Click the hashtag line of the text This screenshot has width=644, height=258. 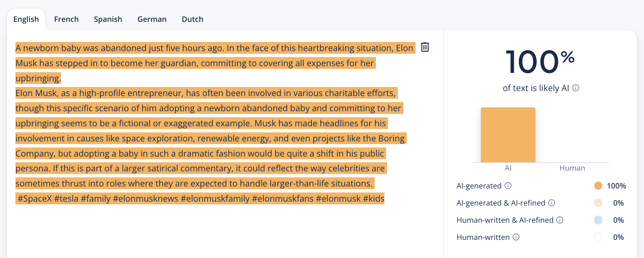click(x=201, y=199)
